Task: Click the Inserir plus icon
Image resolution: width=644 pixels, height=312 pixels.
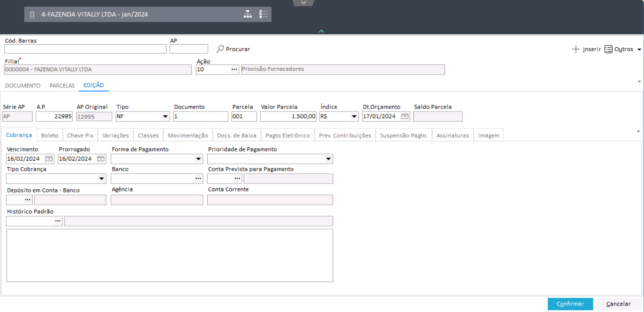Action: (576, 49)
